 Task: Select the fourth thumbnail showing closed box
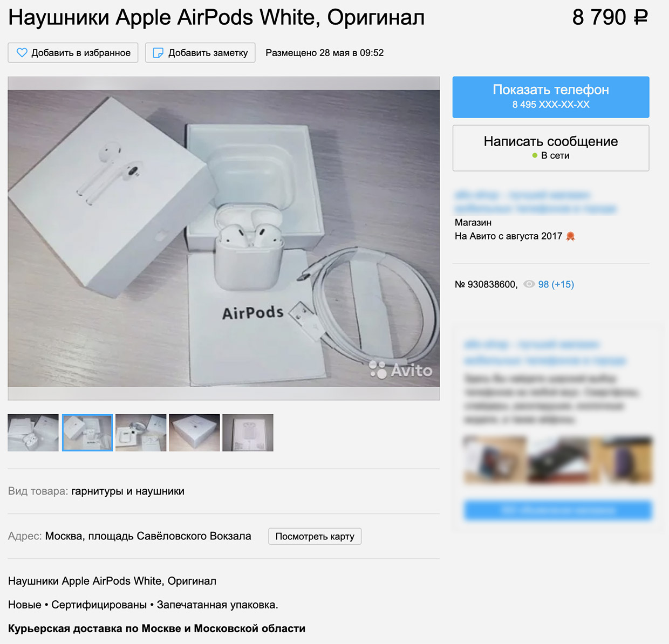click(194, 433)
